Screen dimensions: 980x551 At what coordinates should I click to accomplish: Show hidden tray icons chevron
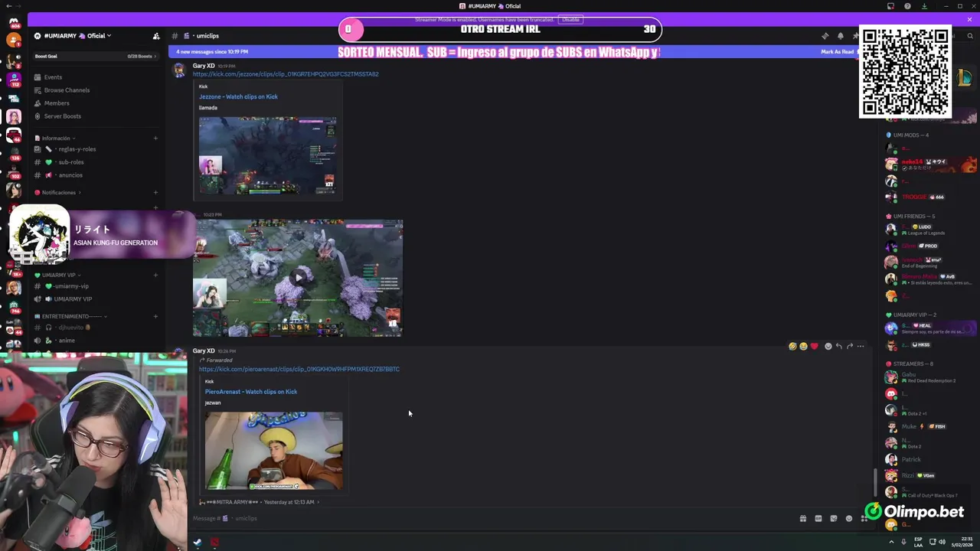coord(891,543)
